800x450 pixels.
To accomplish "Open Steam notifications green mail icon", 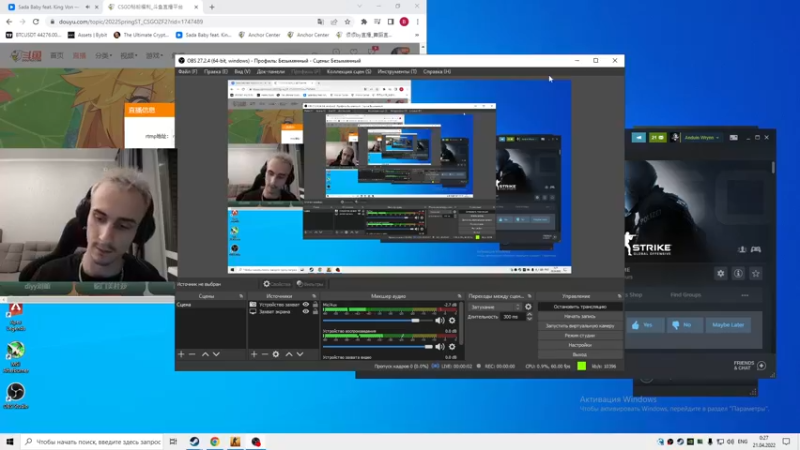I will [658, 137].
